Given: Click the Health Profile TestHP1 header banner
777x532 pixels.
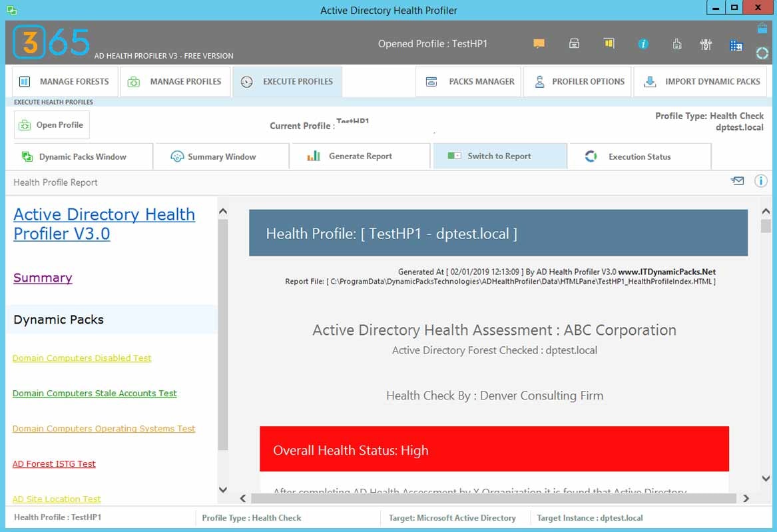Looking at the screenshot, I should coord(498,233).
